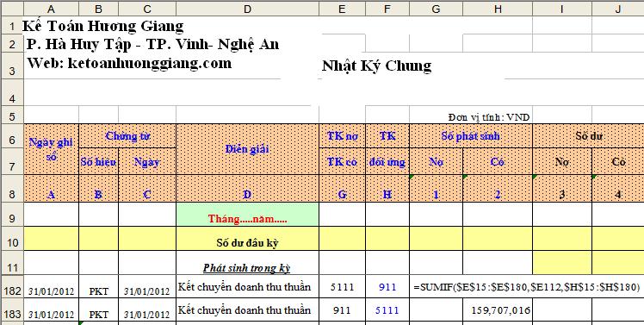Select row 182 header
This screenshot has height=325, width=644.
pos(12,287)
